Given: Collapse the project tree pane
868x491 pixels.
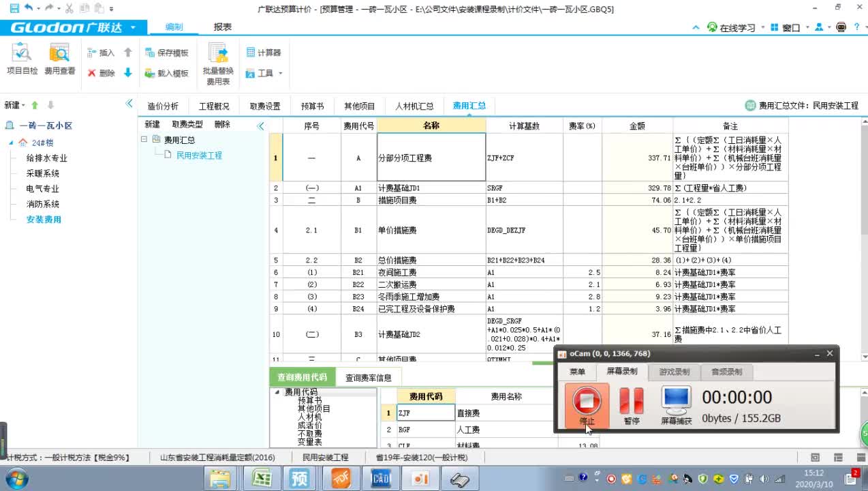Looking at the screenshot, I should pyautogui.click(x=129, y=104).
